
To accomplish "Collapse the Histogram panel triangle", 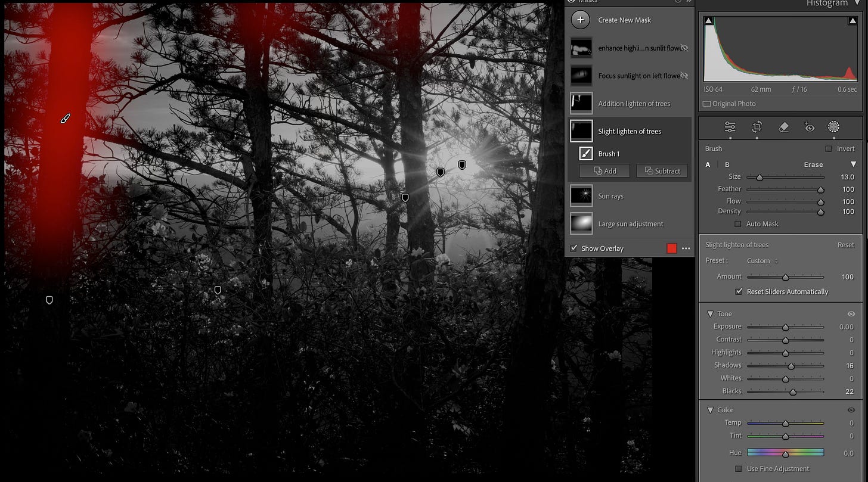I will coord(857,3).
